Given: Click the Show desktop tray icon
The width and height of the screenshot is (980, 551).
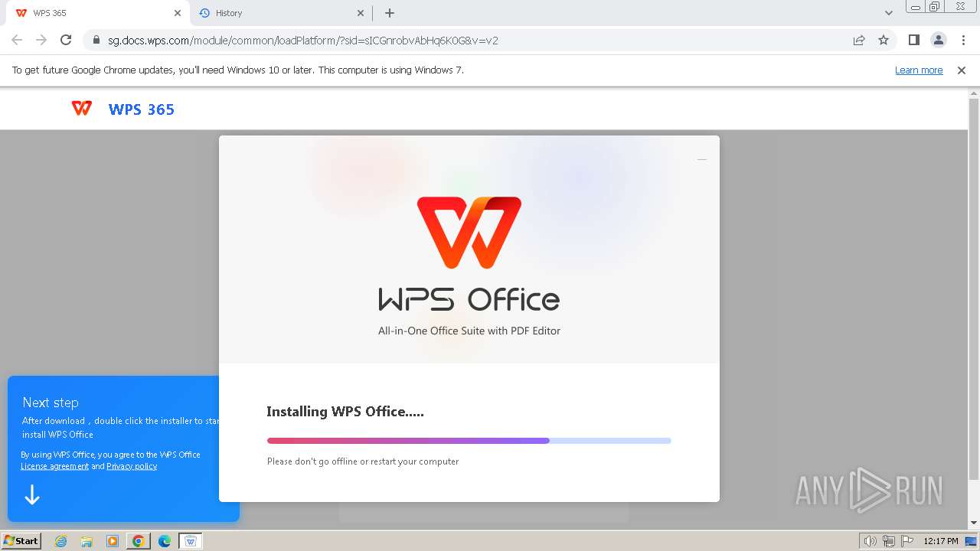Looking at the screenshot, I should 971,541.
